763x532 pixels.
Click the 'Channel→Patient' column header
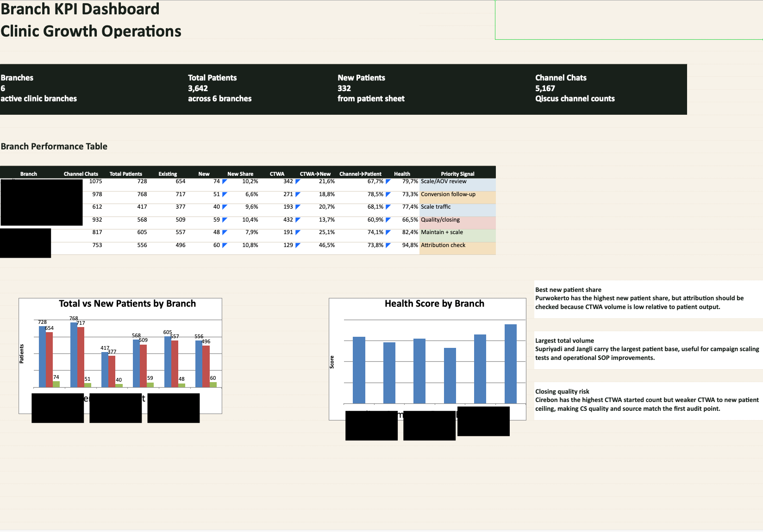click(360, 174)
